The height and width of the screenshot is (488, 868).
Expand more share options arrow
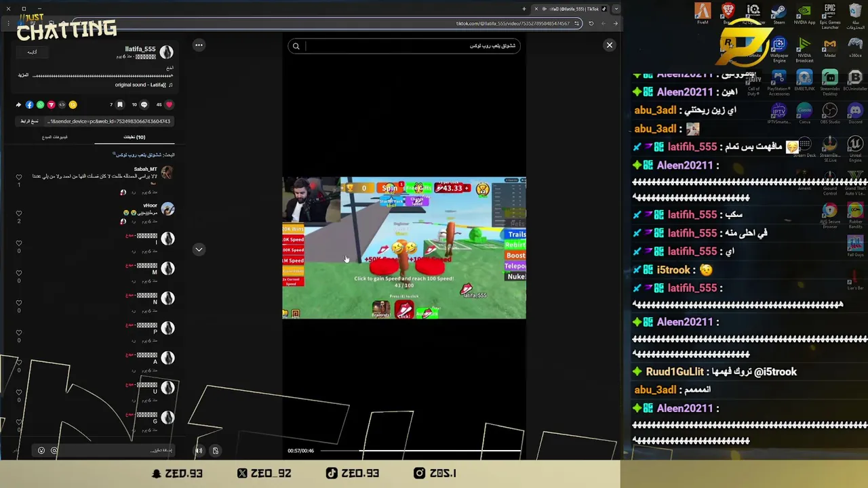(x=18, y=105)
